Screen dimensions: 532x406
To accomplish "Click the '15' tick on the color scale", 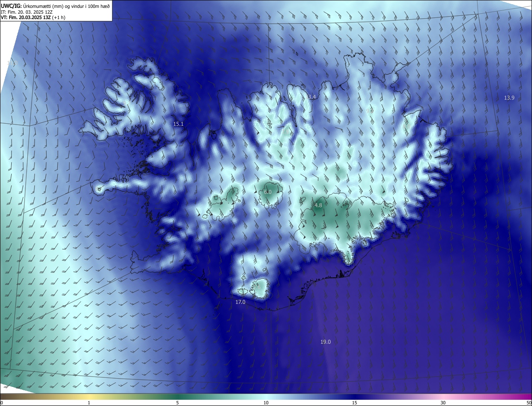I will click(355, 403).
